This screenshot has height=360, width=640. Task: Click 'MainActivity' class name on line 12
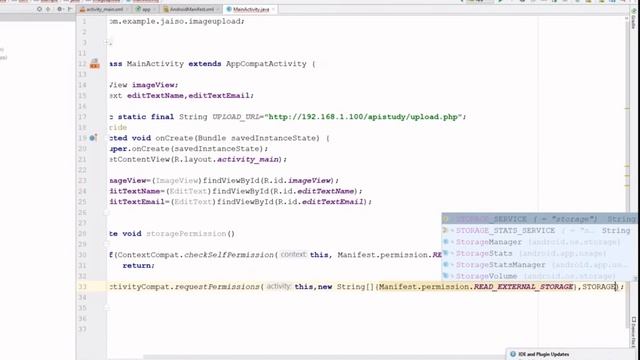[155, 64]
